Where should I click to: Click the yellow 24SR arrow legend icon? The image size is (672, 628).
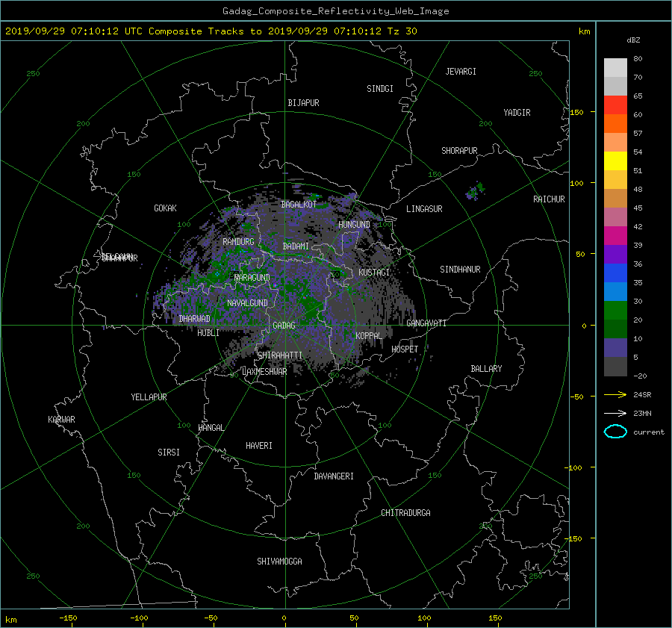click(615, 395)
